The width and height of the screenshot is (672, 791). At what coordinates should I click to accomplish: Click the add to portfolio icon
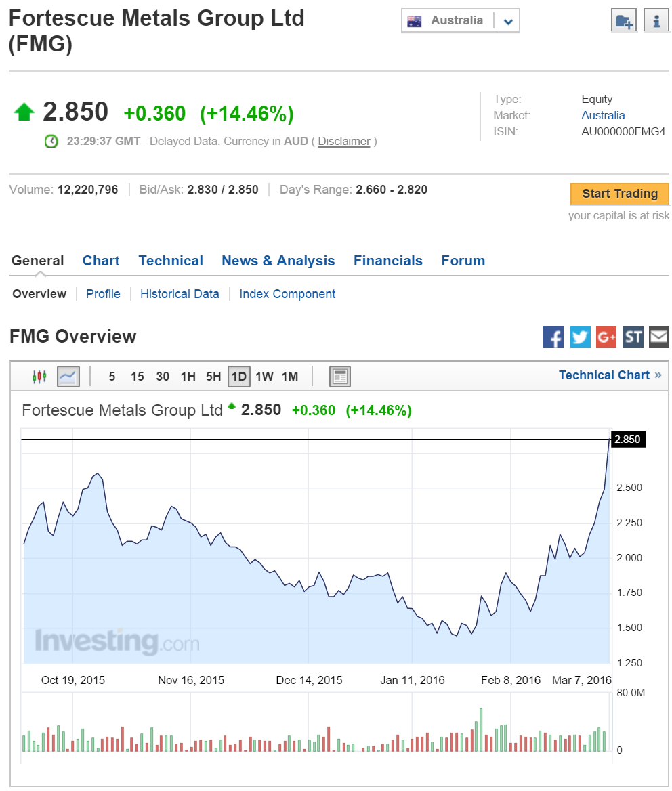click(623, 21)
